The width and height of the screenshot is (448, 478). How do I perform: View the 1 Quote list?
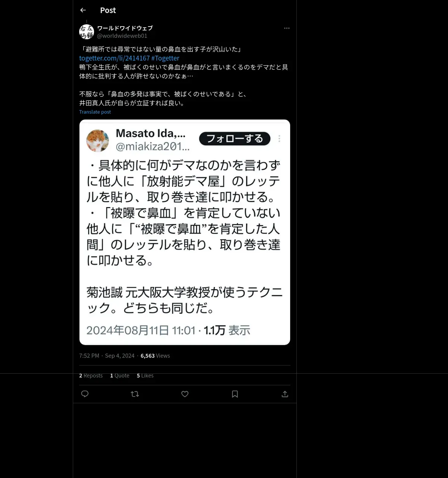[119, 376]
